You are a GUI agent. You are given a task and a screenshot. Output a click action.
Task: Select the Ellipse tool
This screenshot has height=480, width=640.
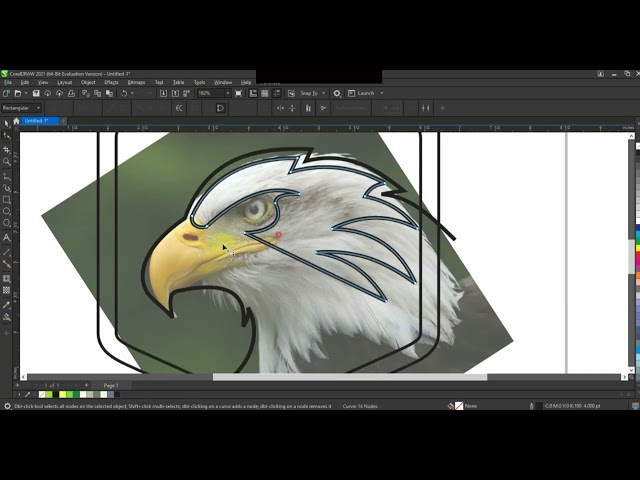[x=6, y=211]
